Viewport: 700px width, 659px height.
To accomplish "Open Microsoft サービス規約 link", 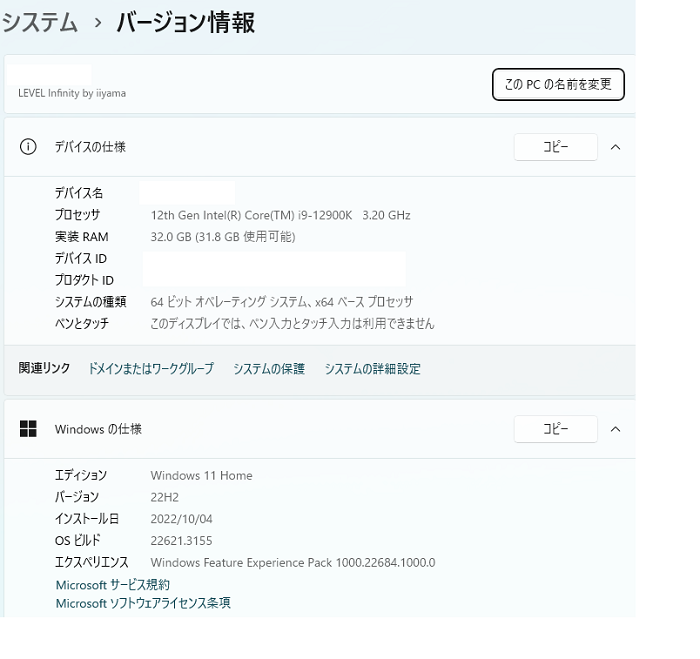I will point(112,585).
